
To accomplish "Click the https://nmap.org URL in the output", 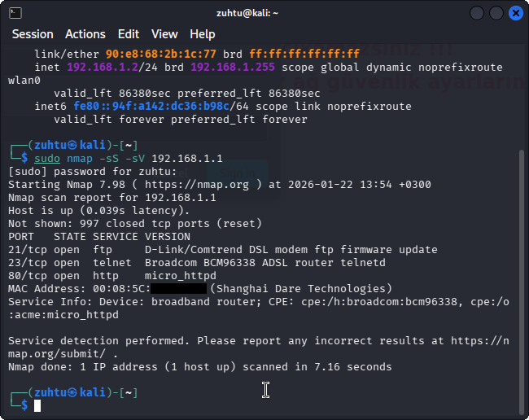I will pyautogui.click(x=197, y=185).
